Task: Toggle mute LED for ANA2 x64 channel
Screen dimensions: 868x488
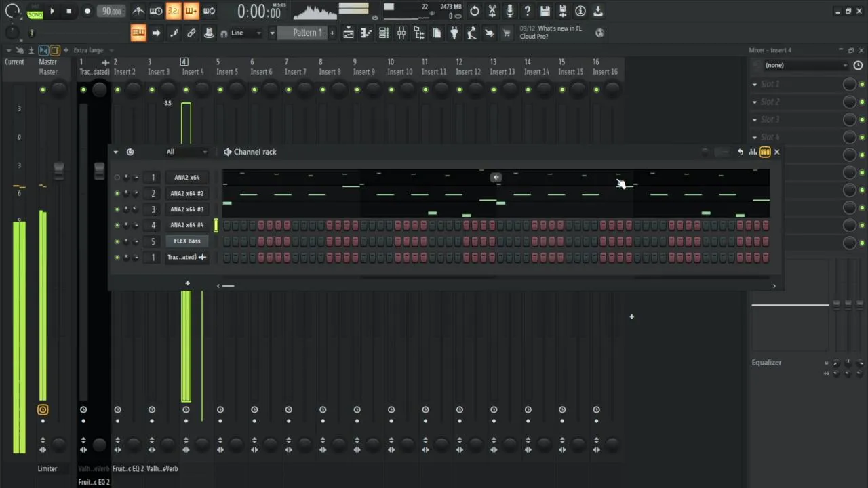Action: [117, 178]
